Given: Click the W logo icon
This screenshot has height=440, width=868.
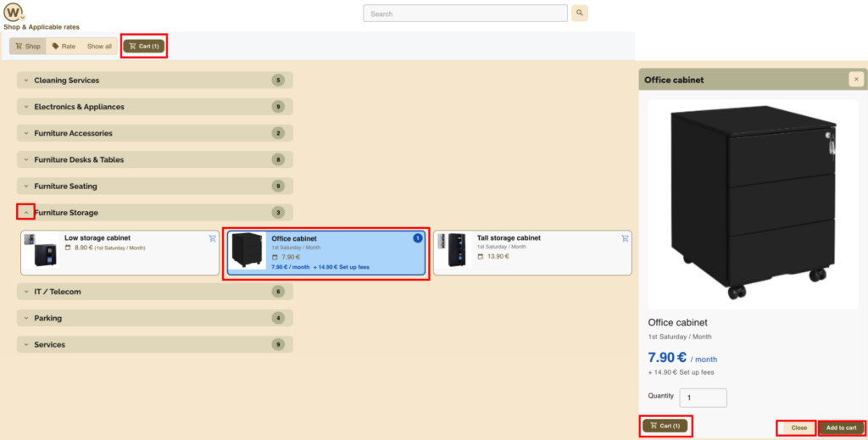Looking at the screenshot, I should 14,13.
